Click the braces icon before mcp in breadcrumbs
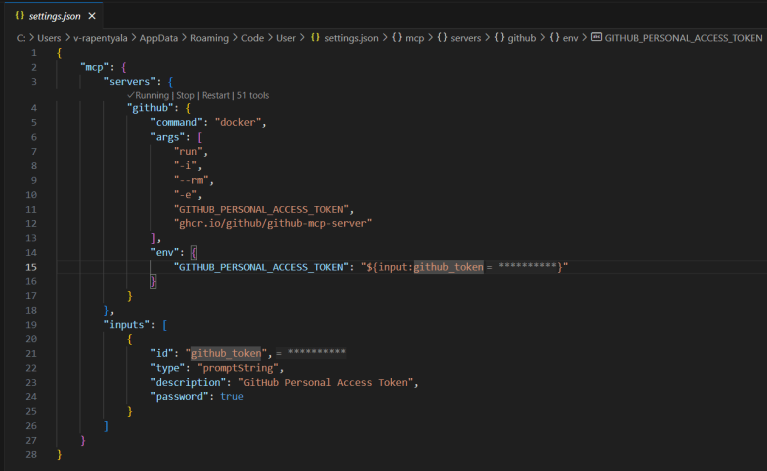The height and width of the screenshot is (471, 767). click(x=398, y=37)
